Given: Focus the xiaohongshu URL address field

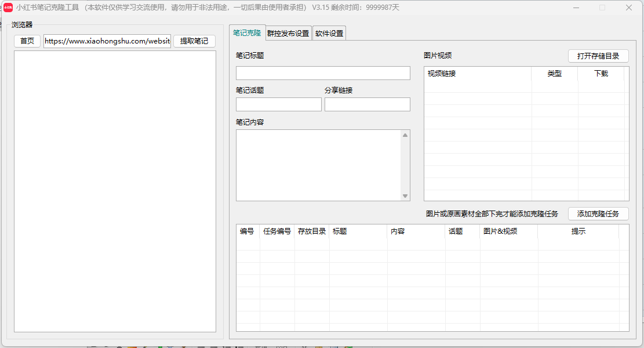Looking at the screenshot, I should pyautogui.click(x=107, y=41).
